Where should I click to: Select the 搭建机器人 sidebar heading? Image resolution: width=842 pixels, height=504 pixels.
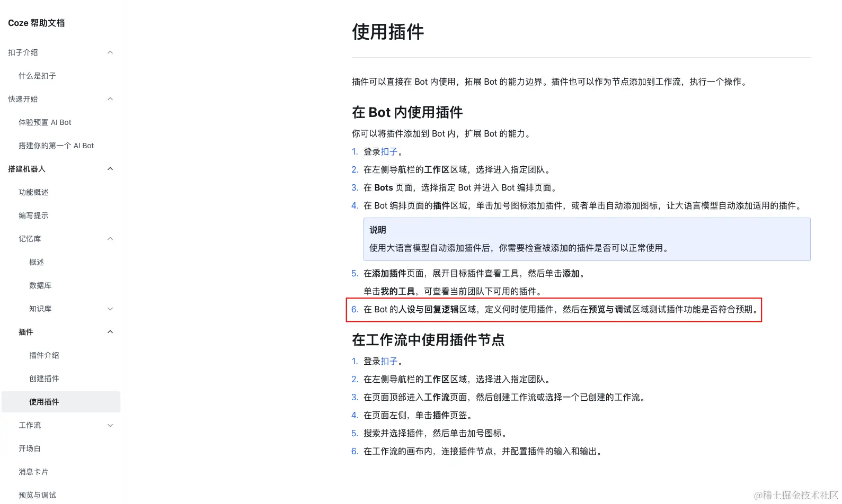click(26, 169)
